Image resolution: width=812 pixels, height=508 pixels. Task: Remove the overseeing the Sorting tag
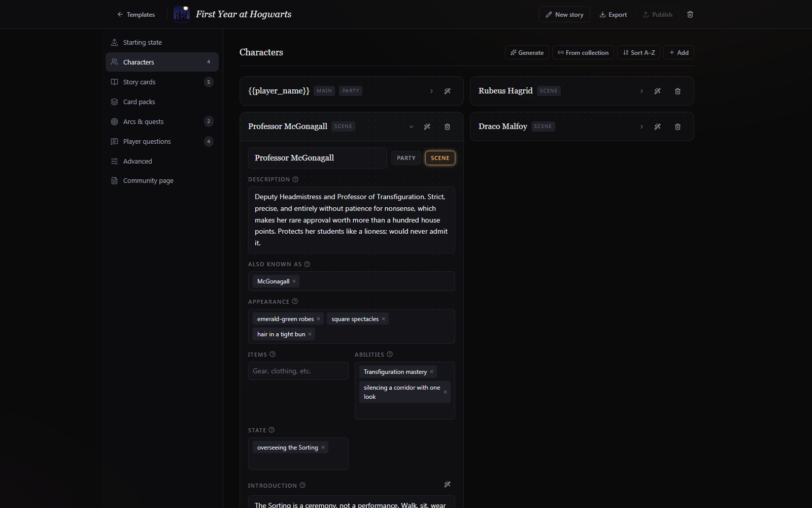323,448
